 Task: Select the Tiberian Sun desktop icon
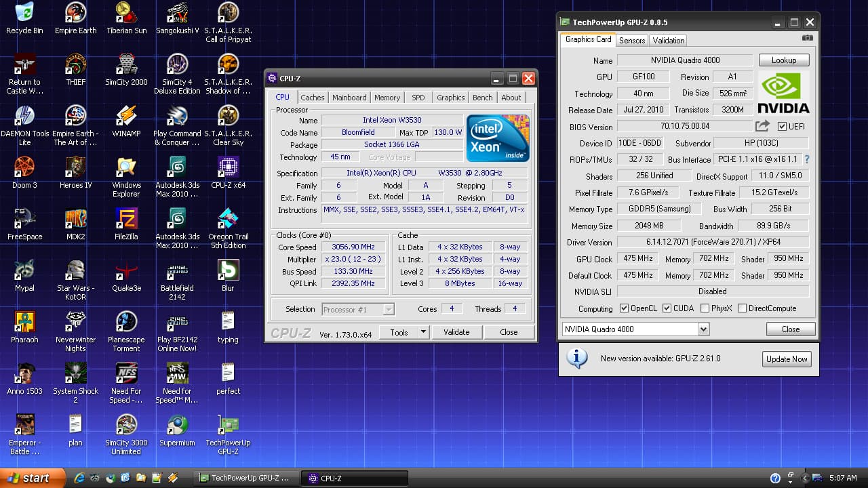(126, 18)
